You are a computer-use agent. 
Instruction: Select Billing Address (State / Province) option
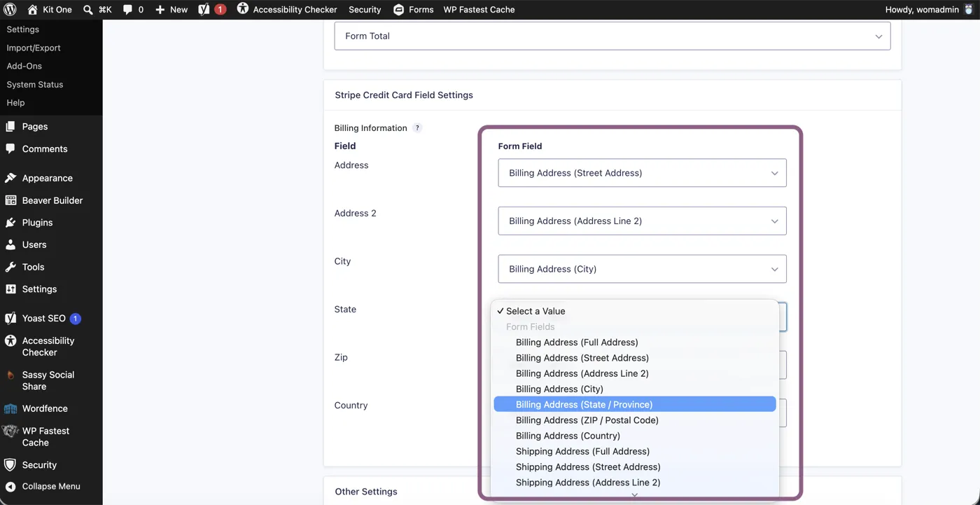click(x=635, y=405)
